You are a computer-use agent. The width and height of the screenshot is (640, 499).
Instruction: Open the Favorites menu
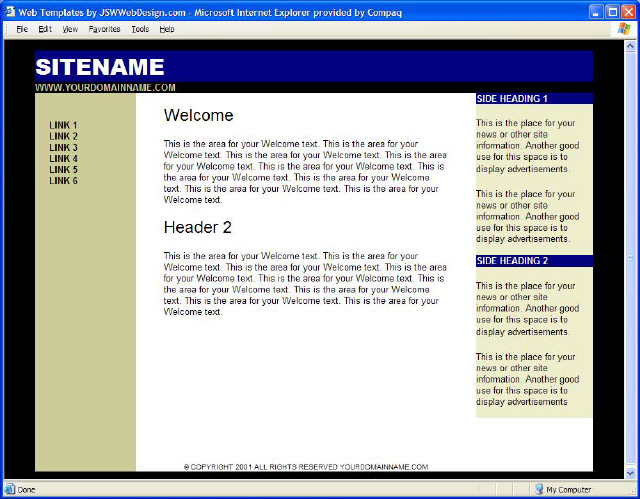point(104,29)
